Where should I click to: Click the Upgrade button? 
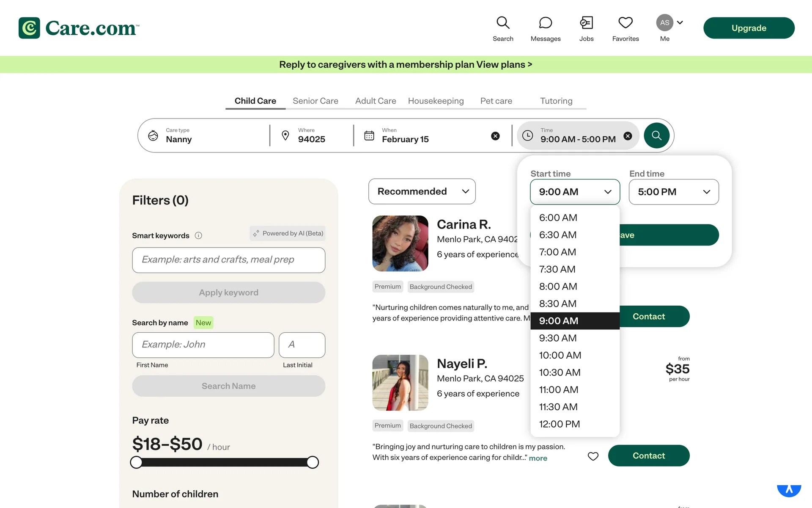click(749, 28)
